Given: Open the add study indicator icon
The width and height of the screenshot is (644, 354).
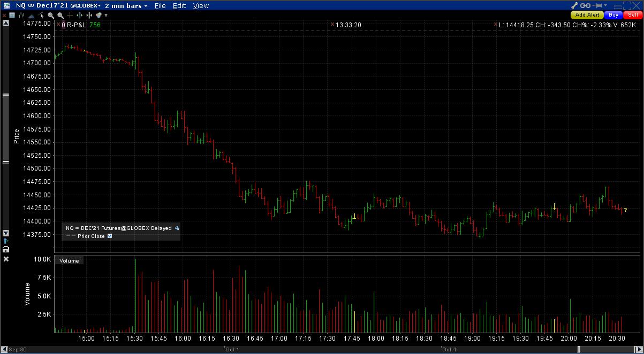Looking at the screenshot, I should [x=31, y=16].
